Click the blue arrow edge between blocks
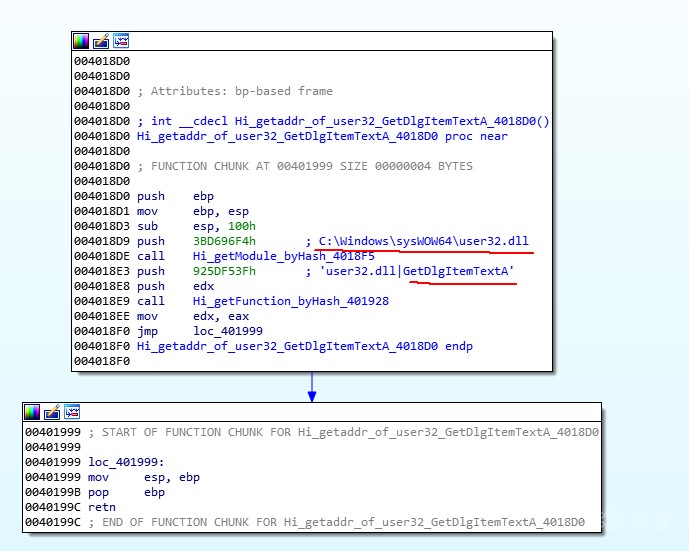 click(312, 387)
